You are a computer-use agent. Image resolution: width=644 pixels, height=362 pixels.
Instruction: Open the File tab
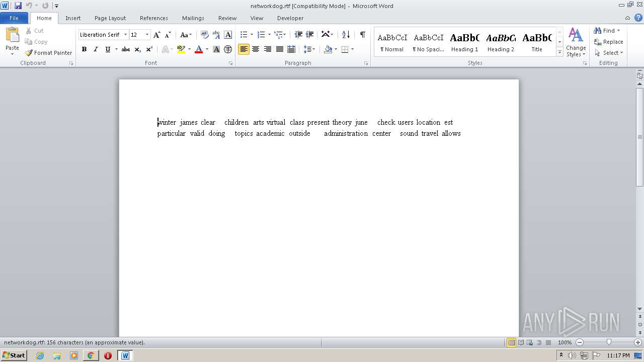[14, 18]
